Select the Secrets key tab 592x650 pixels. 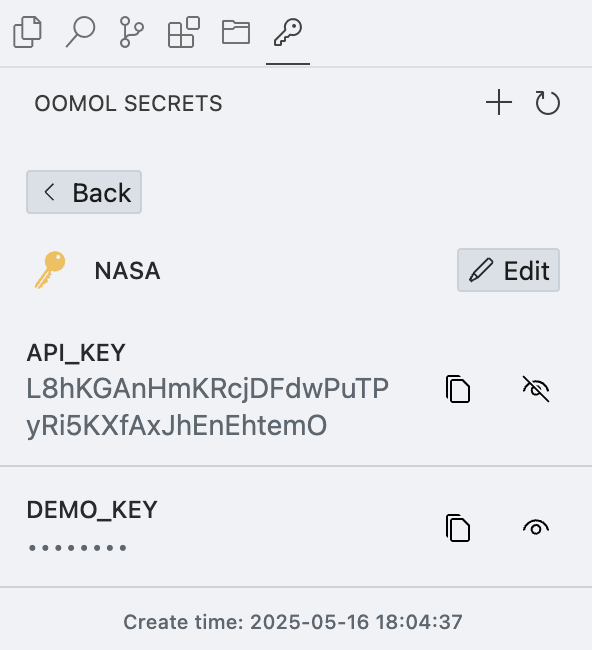coord(288,32)
